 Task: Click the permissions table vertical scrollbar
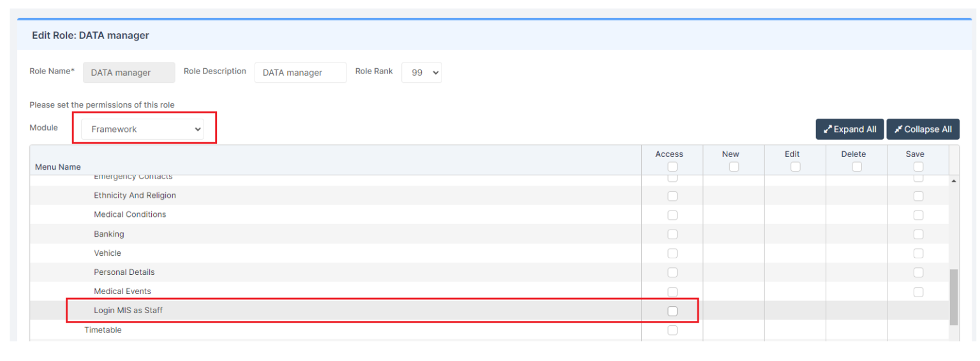pyautogui.click(x=954, y=297)
